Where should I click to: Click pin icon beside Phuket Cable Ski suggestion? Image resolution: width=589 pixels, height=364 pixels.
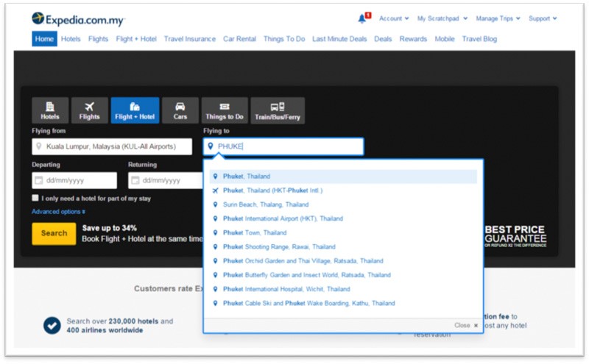215,303
